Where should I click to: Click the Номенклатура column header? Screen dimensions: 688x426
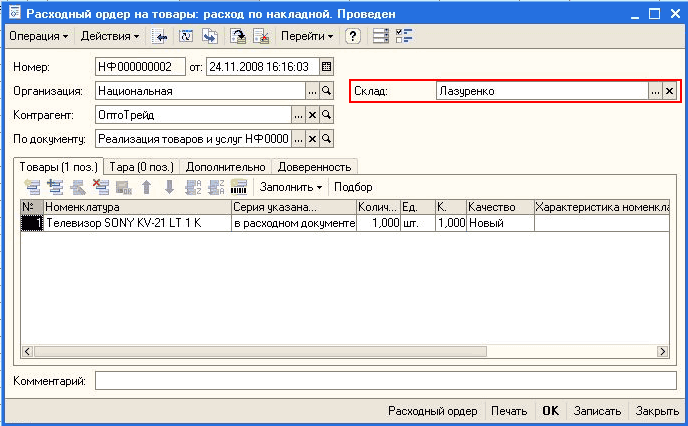(137, 207)
